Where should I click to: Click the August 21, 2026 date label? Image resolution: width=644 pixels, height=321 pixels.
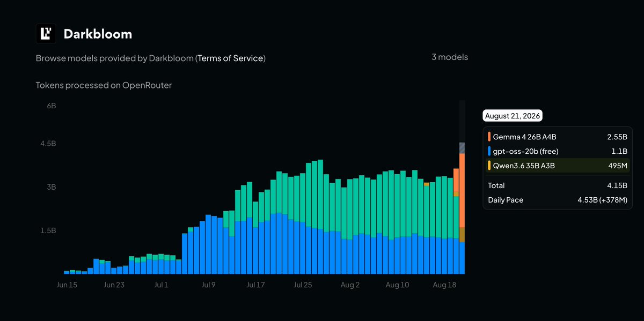pos(513,116)
